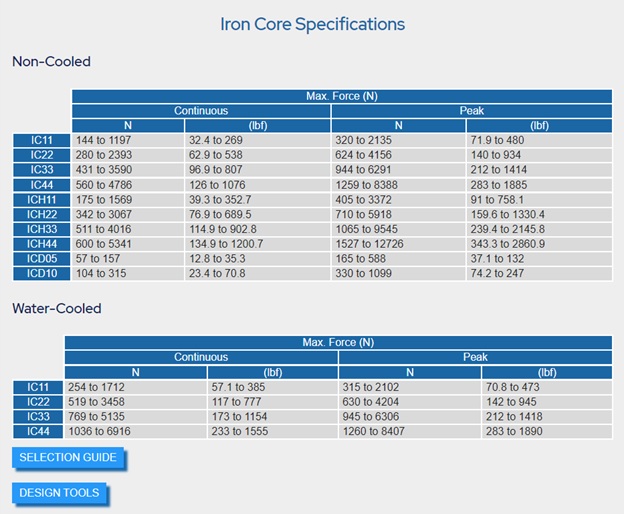Select the ICH33 model row label

point(42,229)
